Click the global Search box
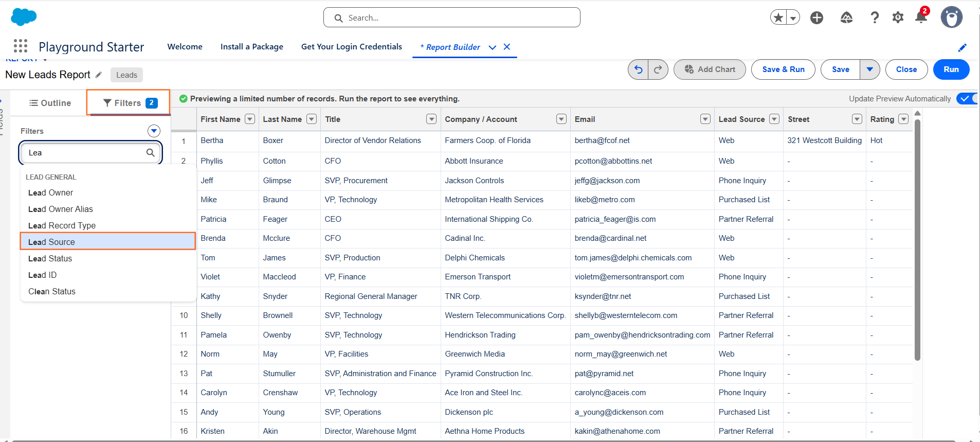 pos(452,17)
